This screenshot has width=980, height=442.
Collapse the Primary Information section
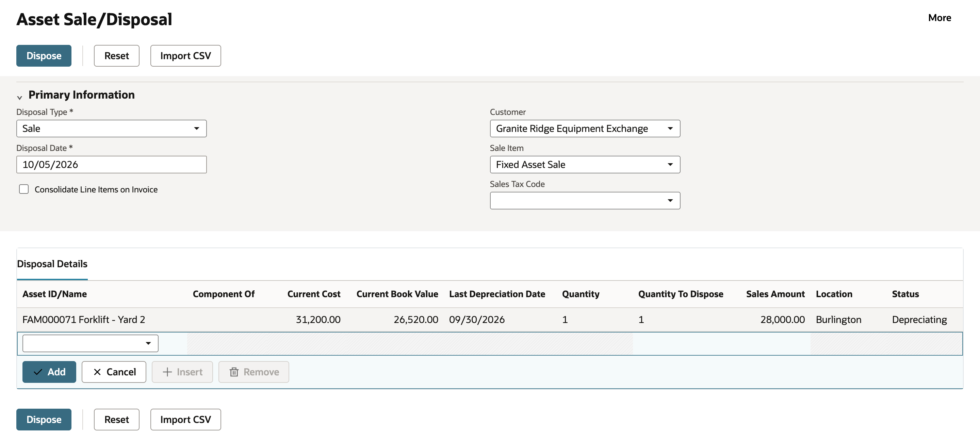coord(20,98)
